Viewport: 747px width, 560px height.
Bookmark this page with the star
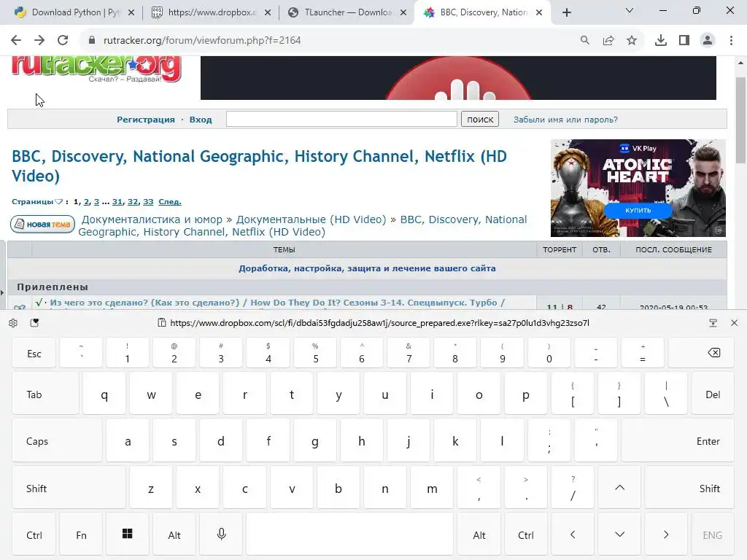(x=632, y=41)
